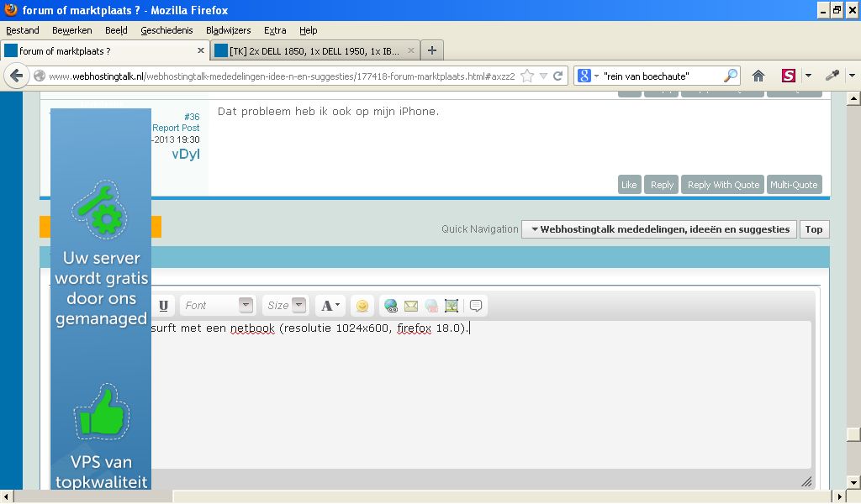Reload the page with the refresh icon
Viewport: 861px width, 504px height.
(x=558, y=76)
